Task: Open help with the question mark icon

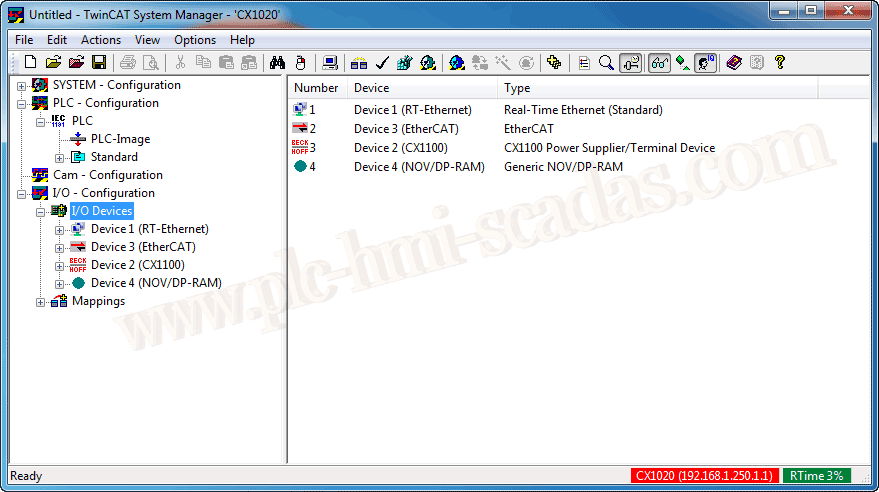Action: point(780,63)
